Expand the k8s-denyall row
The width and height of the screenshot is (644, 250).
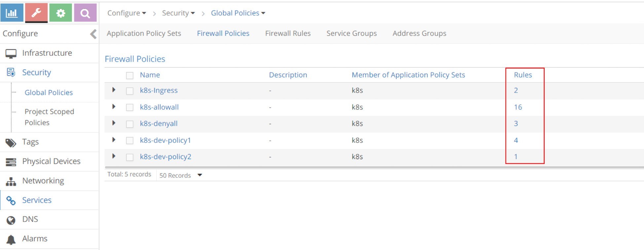pyautogui.click(x=114, y=123)
